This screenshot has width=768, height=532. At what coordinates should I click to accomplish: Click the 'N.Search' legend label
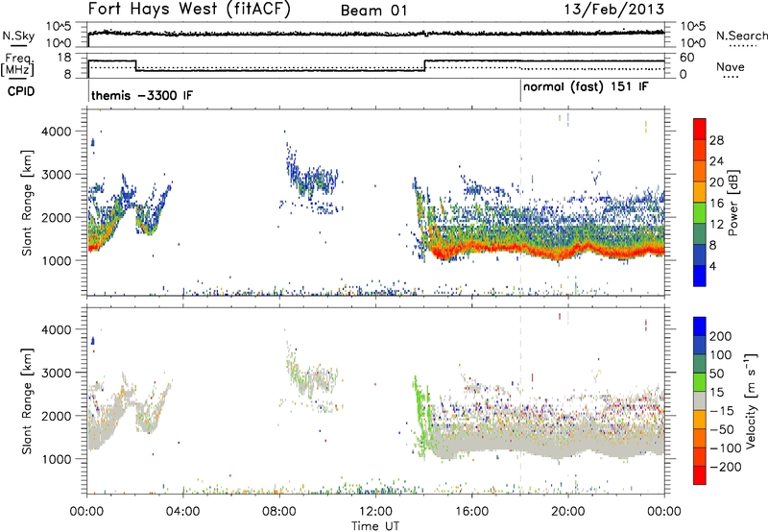pos(741,36)
